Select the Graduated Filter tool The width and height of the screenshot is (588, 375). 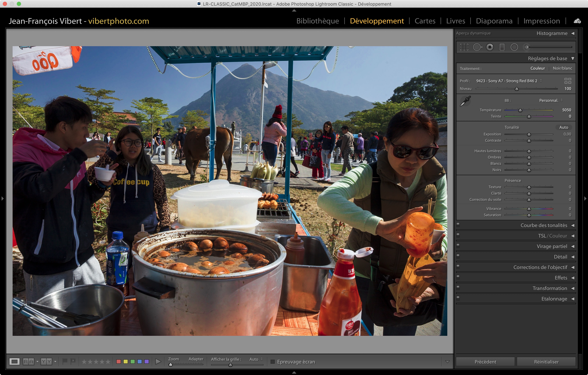click(x=502, y=47)
